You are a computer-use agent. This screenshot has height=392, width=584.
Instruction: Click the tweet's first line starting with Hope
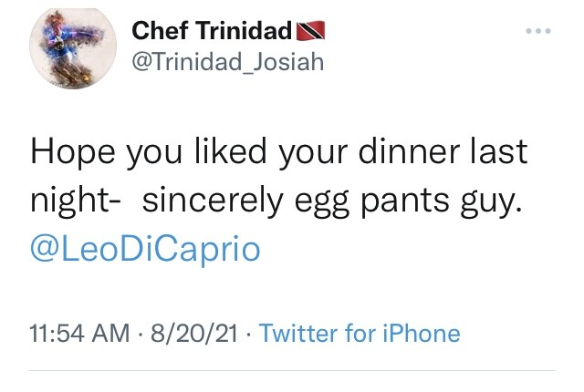(x=279, y=152)
